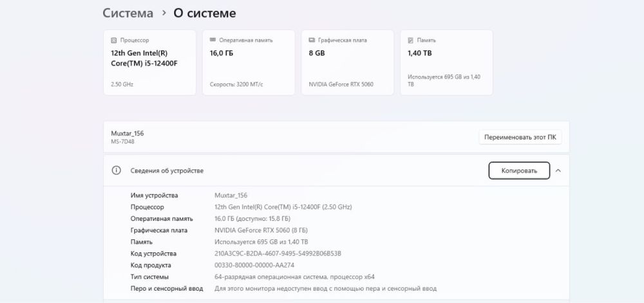Click the processor icon in the Процессор card

click(x=114, y=40)
